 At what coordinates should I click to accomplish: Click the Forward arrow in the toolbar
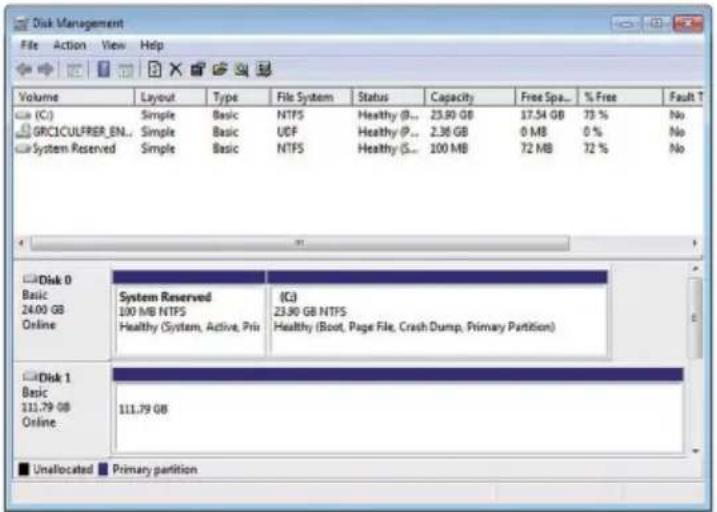point(46,69)
